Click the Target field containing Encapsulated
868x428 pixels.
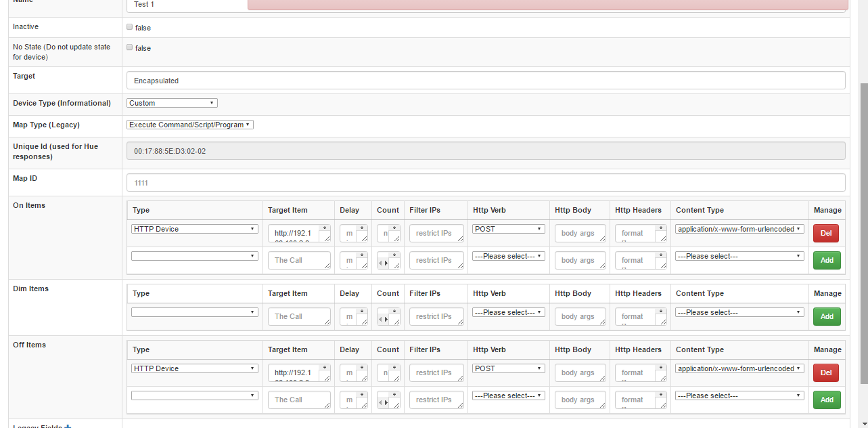[x=486, y=81]
